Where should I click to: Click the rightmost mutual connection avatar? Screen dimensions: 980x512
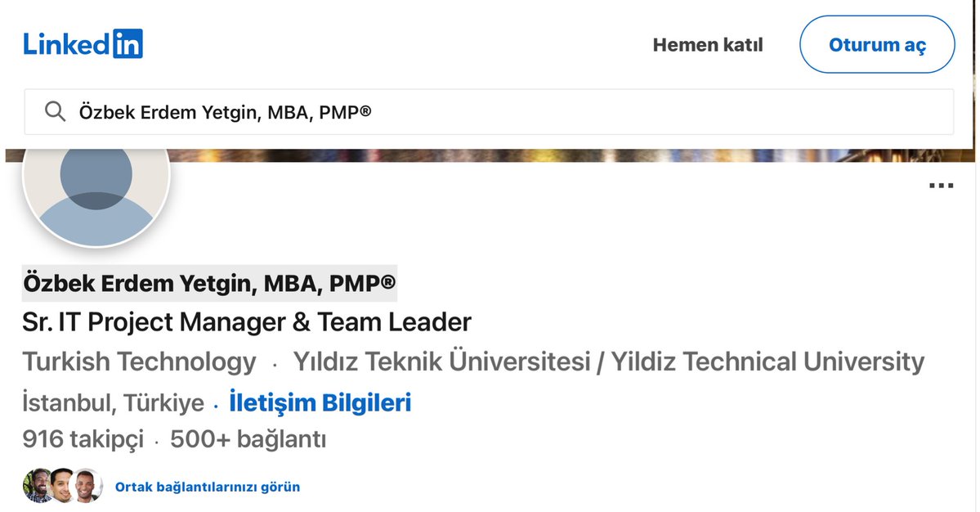click(87, 486)
